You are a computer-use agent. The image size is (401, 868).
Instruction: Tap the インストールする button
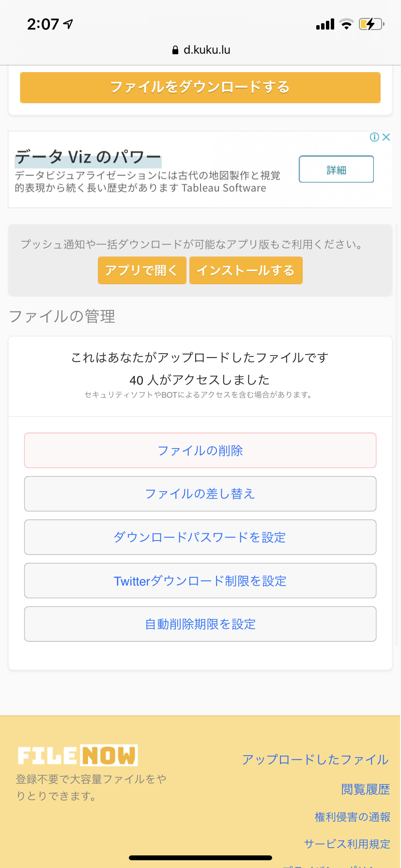pos(246,270)
